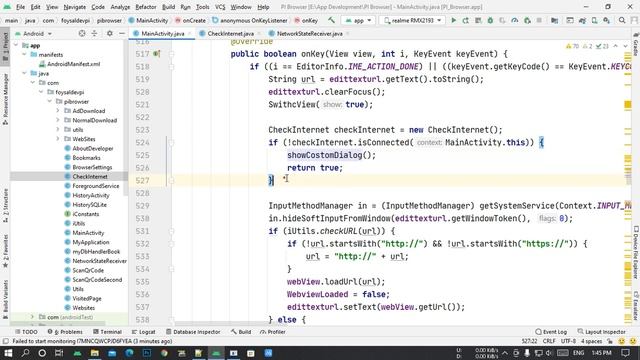The height and width of the screenshot is (360, 640).
Task: Open the app run configuration dropdown
Action: [358, 20]
